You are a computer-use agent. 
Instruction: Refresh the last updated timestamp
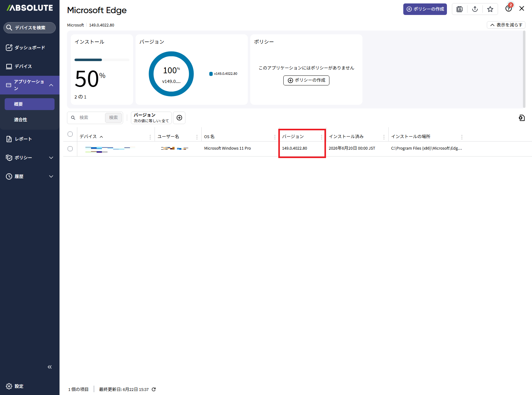point(154,389)
